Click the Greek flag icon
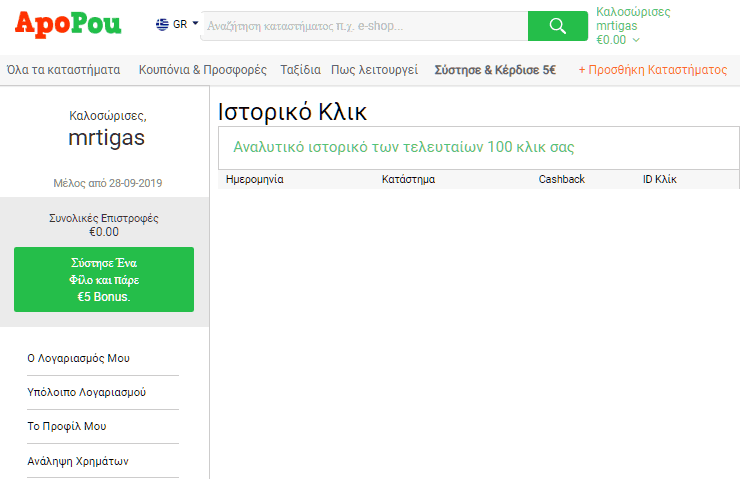 162,24
